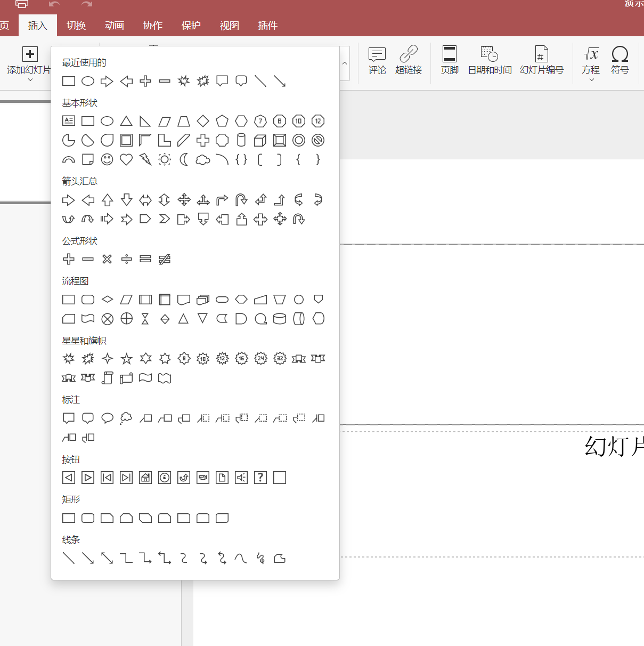
Task: Select the U-turn arrow shape
Action: coord(241,200)
